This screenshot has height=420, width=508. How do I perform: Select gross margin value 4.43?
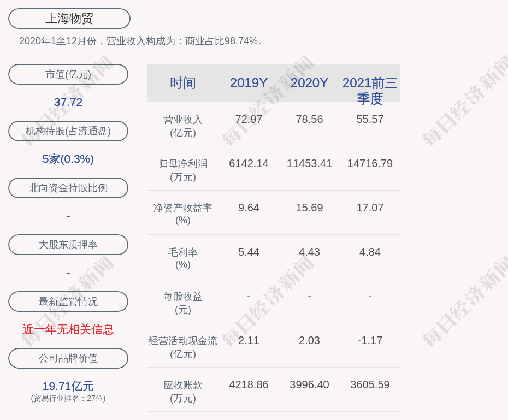309,252
